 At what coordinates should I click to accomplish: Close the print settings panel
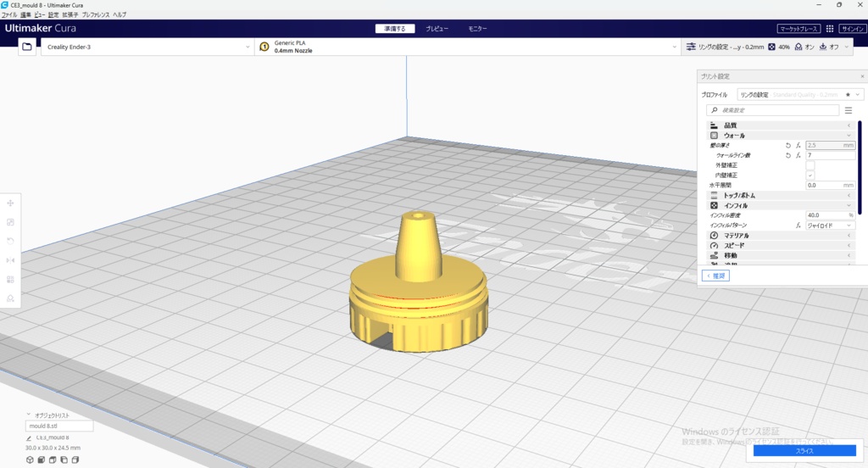click(x=862, y=76)
